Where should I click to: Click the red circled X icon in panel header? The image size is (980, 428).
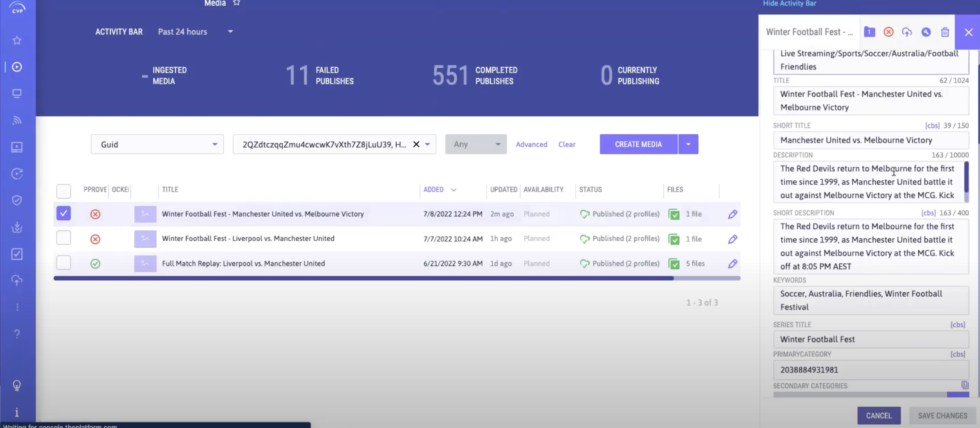(888, 32)
